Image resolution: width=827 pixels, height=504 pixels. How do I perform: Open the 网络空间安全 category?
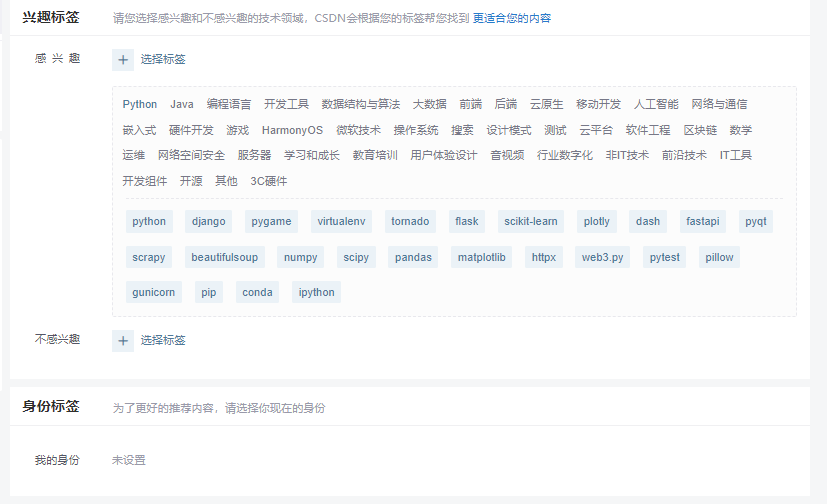[191, 155]
